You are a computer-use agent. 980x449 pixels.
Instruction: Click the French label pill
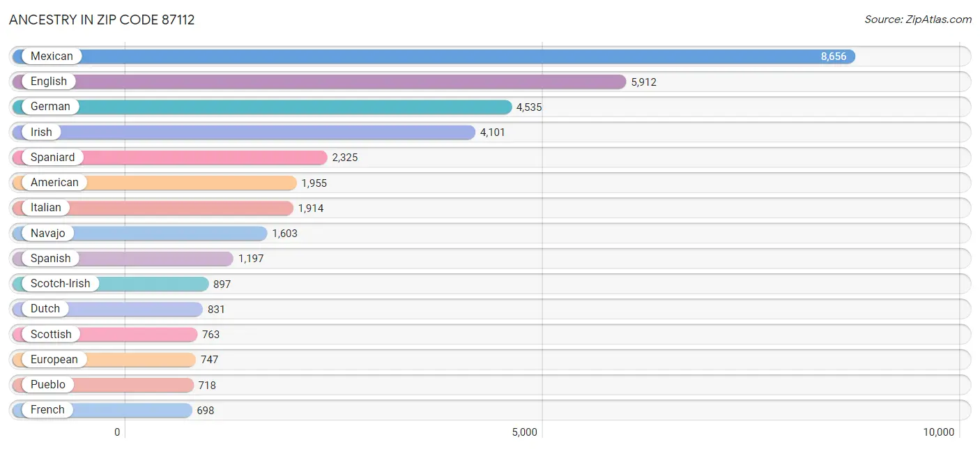click(x=47, y=410)
